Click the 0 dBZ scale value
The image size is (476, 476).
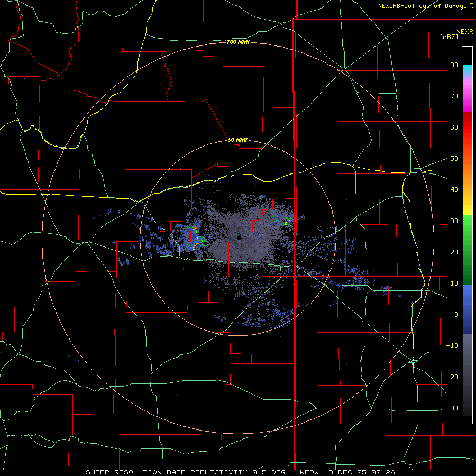(x=456, y=315)
